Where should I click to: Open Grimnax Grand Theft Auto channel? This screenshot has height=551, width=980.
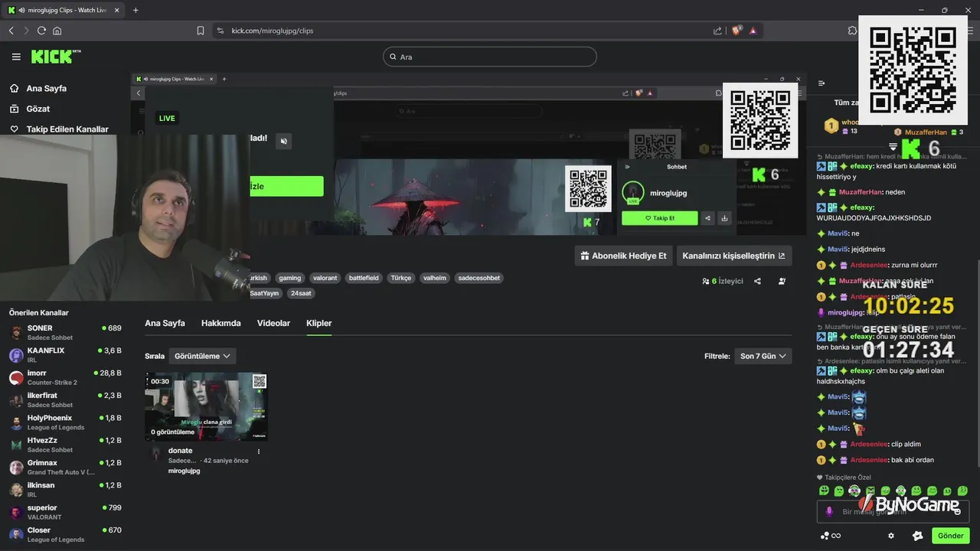[65, 467]
